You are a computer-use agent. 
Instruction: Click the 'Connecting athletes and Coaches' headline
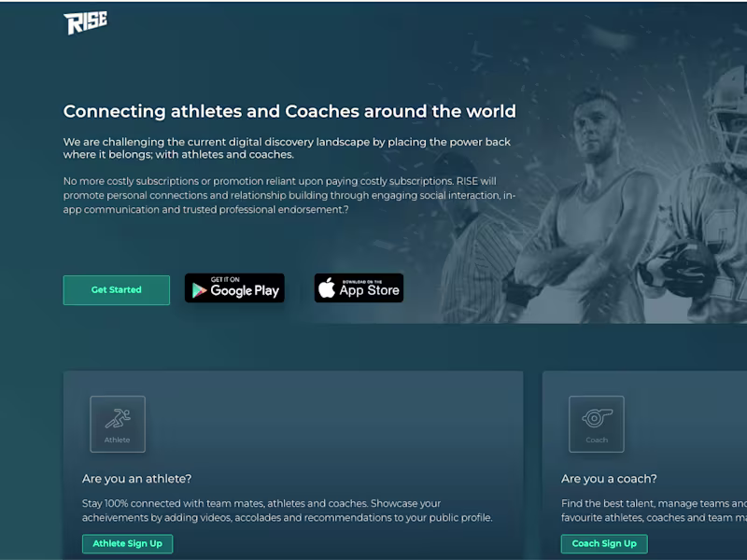click(x=289, y=111)
